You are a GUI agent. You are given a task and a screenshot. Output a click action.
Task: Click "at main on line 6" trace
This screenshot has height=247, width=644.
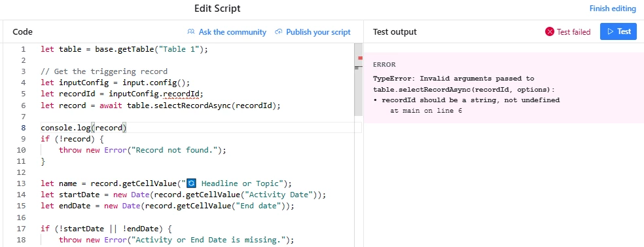pyautogui.click(x=426, y=111)
